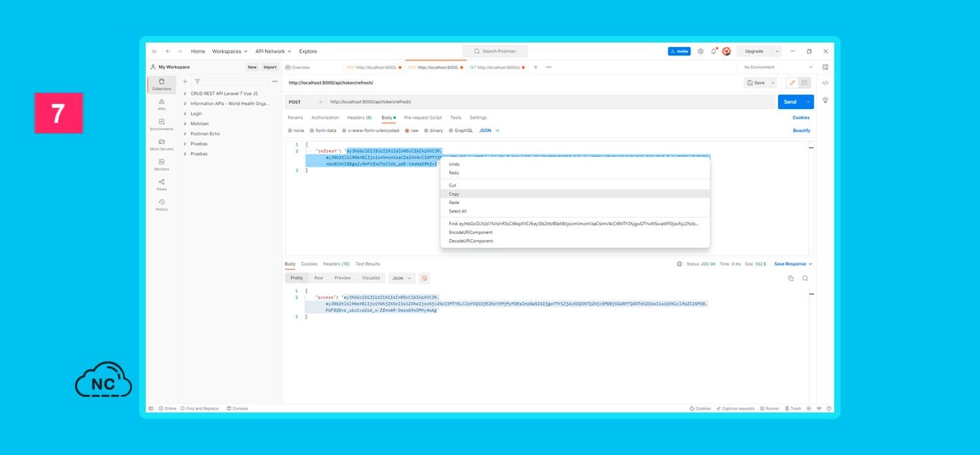The image size is (980, 455).
Task: Open the notifications bell
Action: 713,51
